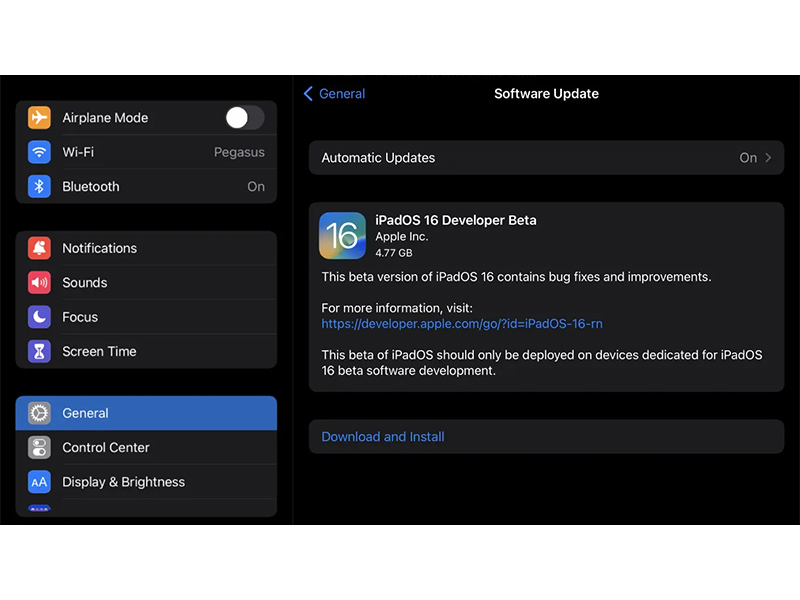Select Focus in the sidebar
Screen dimensions: 800x600
(x=146, y=317)
